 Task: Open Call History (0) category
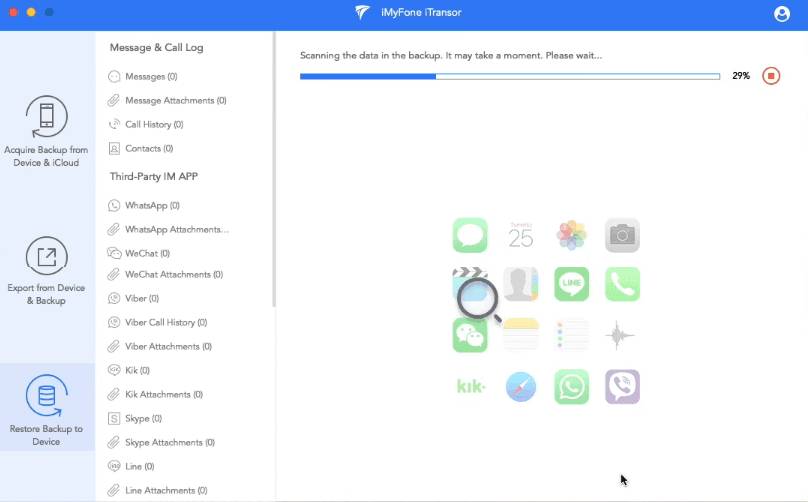[x=146, y=124]
